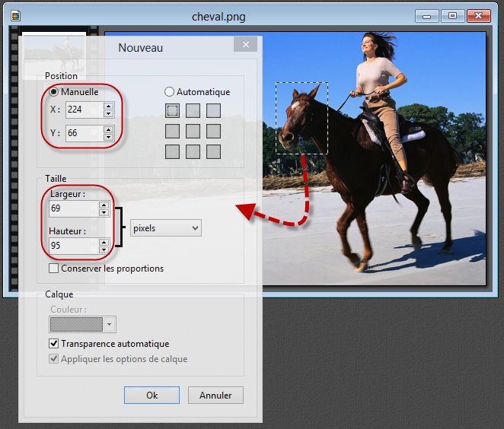Viewport: 504px width, 429px height.
Task: Click the X position input field
Action: pos(85,110)
